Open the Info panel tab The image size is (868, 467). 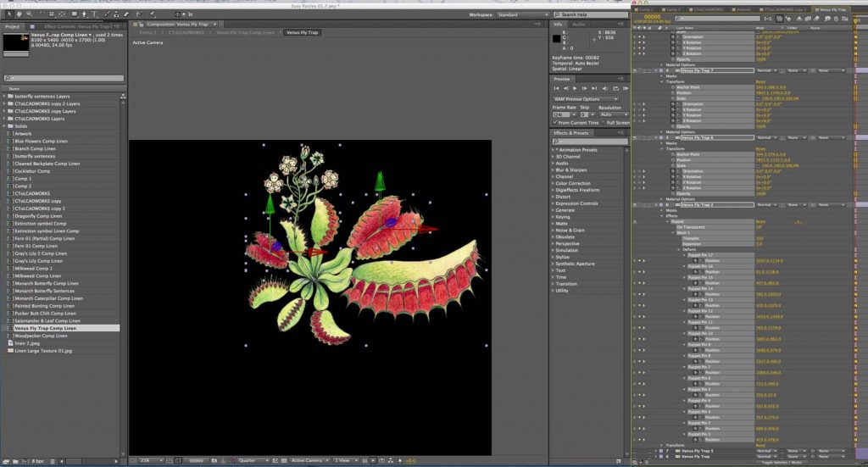558,25
